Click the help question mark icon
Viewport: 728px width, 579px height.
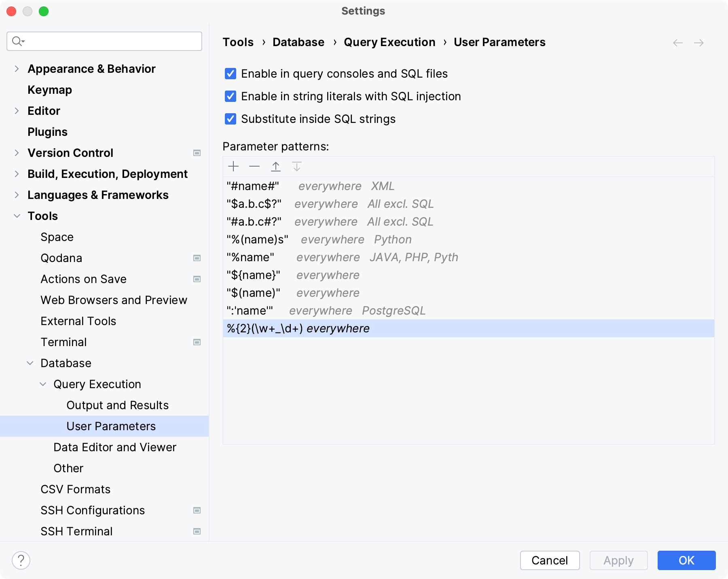[x=21, y=560]
